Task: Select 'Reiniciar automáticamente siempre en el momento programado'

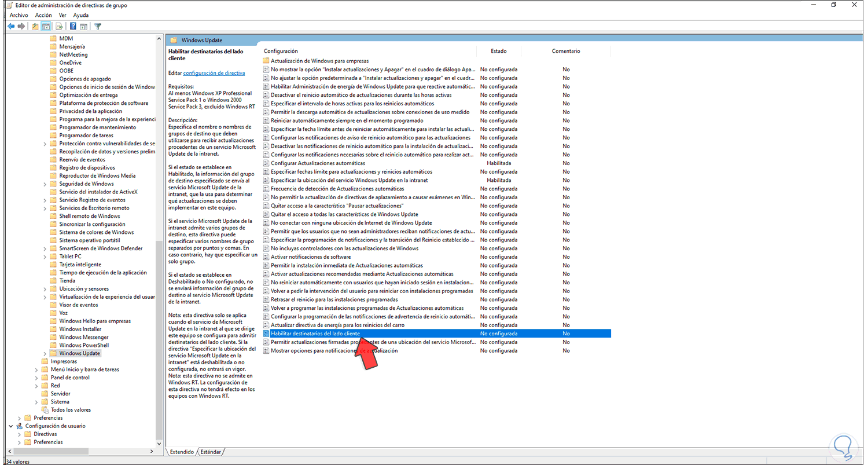Action: point(347,120)
